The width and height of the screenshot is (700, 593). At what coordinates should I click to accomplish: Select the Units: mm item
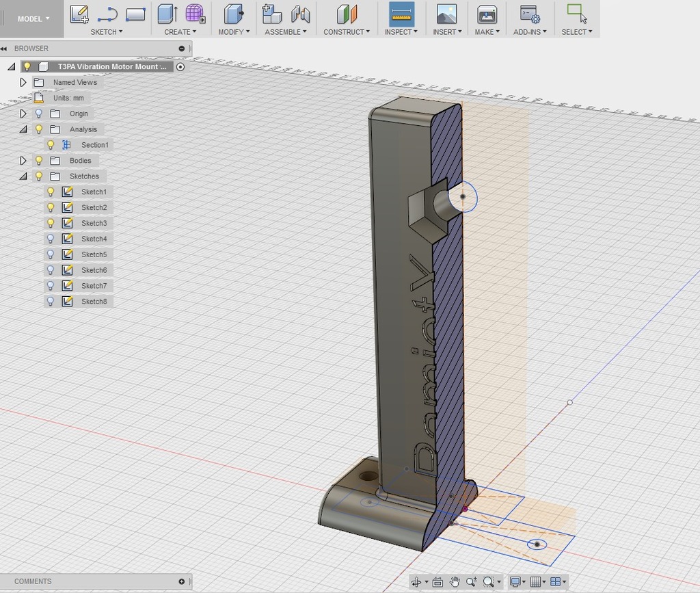pos(68,98)
